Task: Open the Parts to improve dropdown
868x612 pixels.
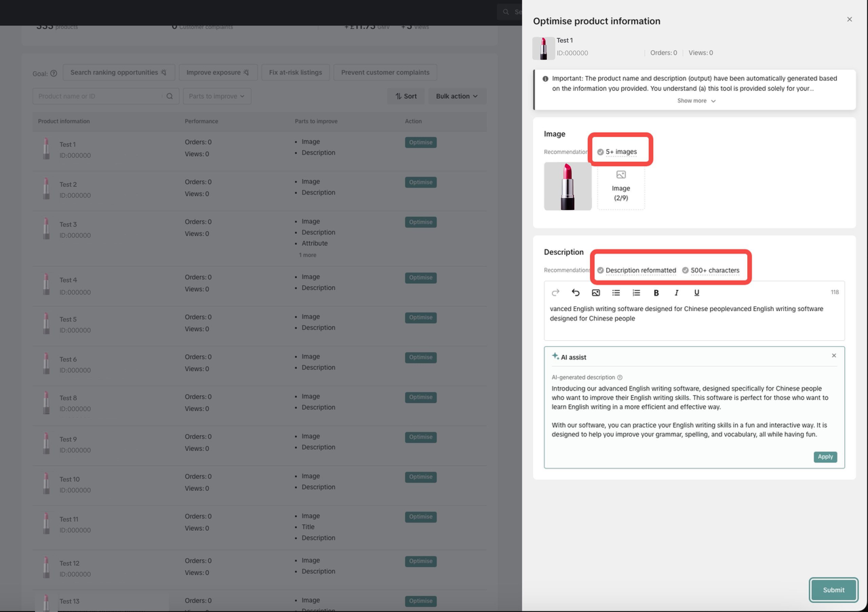Action: click(x=217, y=96)
